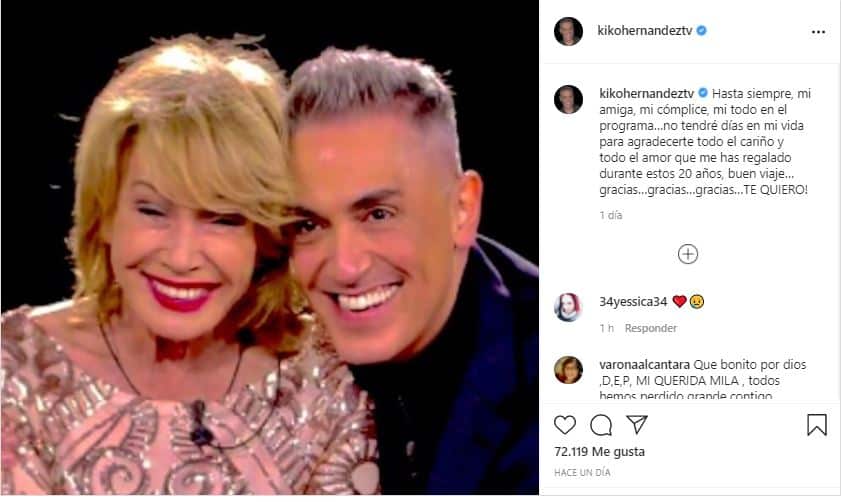The height and width of the screenshot is (502, 841).
Task: Like the post with heart icon
Action: [x=565, y=425]
